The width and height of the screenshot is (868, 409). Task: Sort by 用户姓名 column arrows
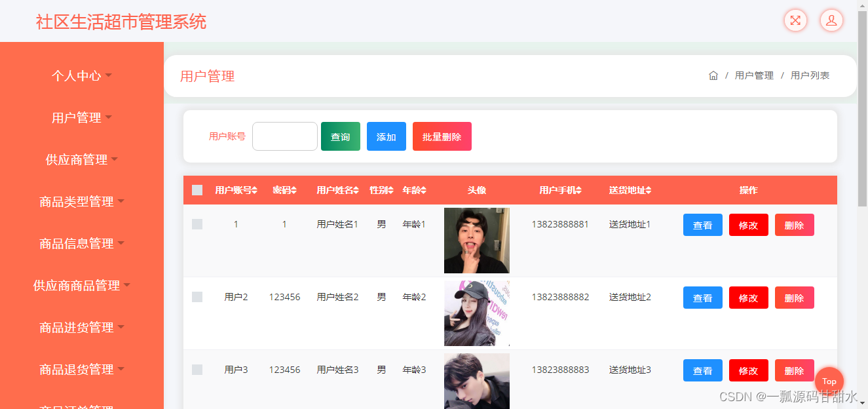coord(356,190)
